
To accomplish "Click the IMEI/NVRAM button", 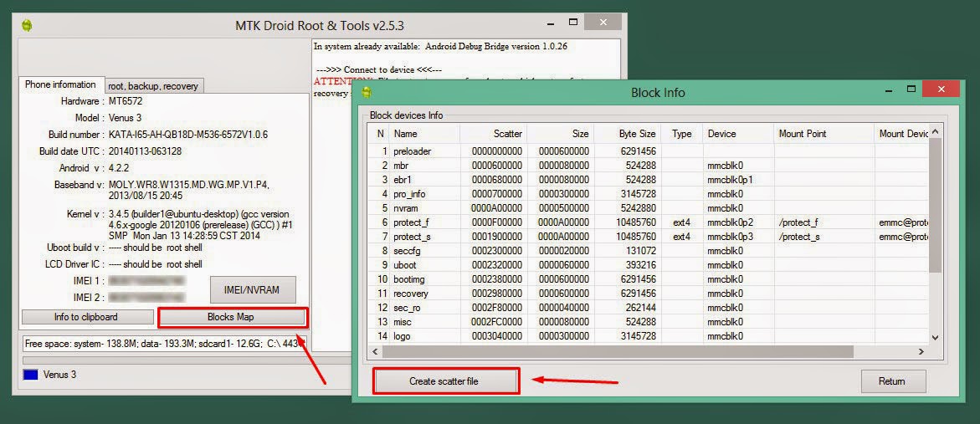I will [253, 290].
